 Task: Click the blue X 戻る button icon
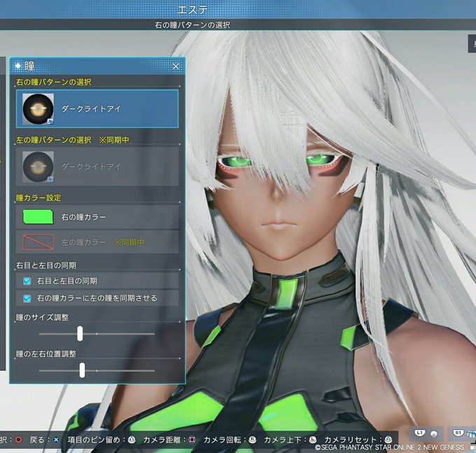tap(57, 440)
